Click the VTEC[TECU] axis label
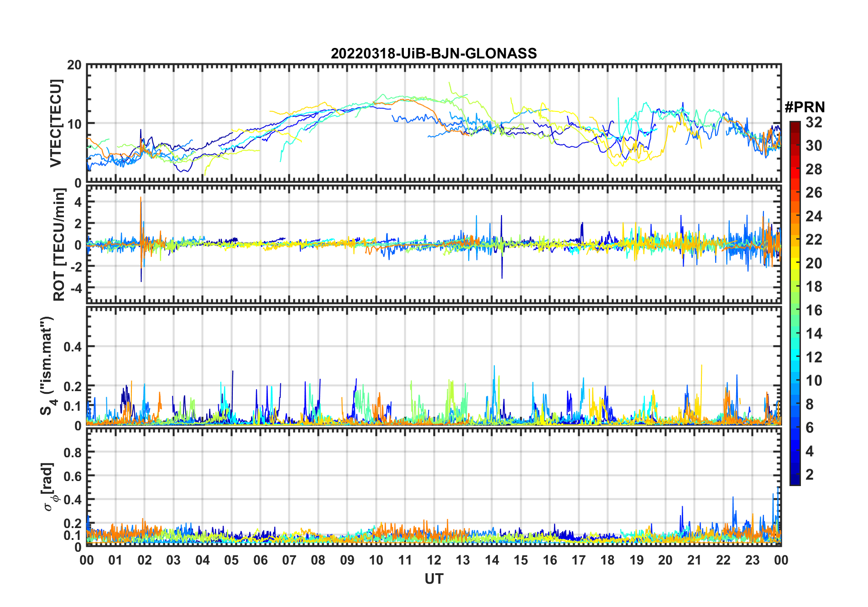This screenshot has height=607, width=868. point(56,123)
